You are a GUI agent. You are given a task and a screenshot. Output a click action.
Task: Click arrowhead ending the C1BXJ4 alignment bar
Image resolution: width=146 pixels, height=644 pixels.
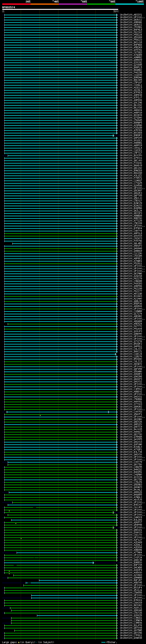[116, 354]
